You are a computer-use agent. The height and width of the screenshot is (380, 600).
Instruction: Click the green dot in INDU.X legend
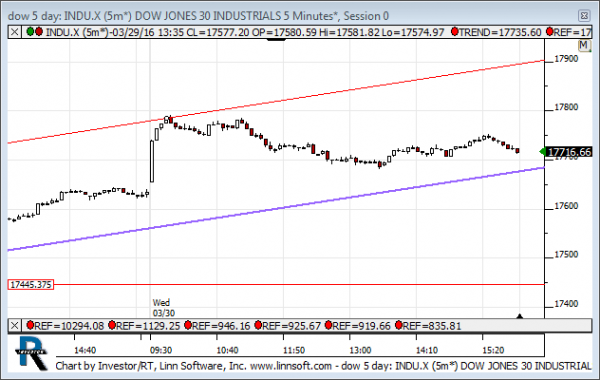click(x=30, y=32)
